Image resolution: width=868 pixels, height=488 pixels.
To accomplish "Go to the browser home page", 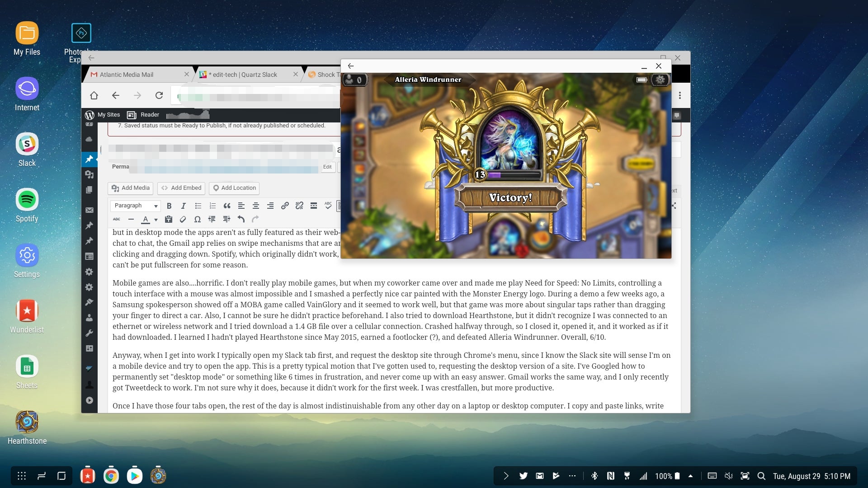I will pos(94,95).
